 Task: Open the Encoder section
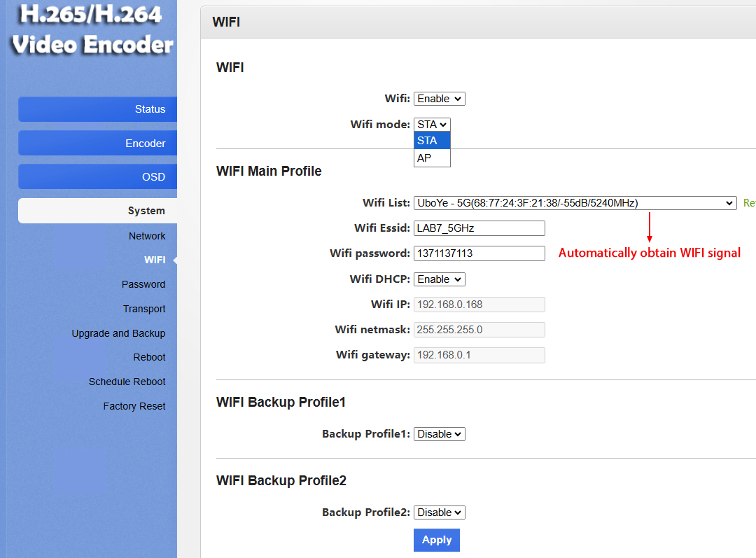tap(98, 143)
